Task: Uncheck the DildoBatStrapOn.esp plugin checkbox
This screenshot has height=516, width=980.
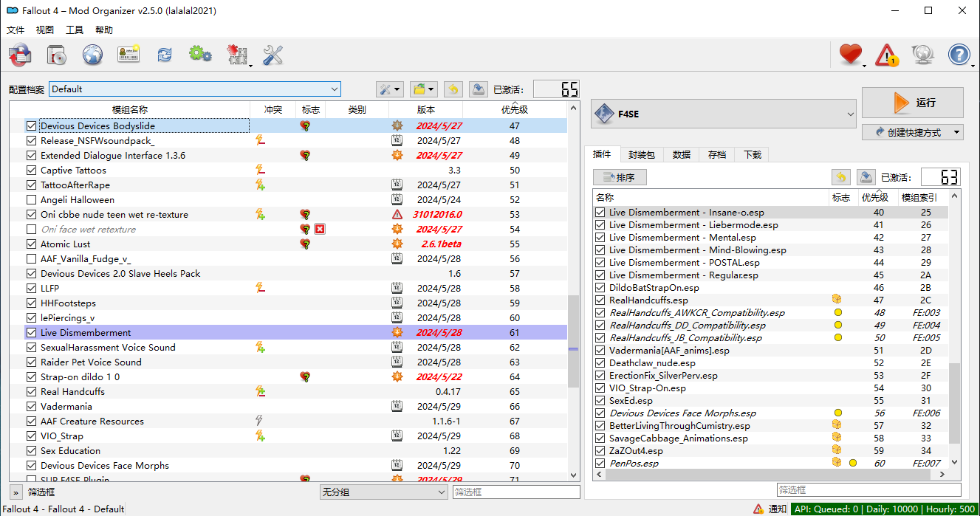Action: [x=600, y=287]
